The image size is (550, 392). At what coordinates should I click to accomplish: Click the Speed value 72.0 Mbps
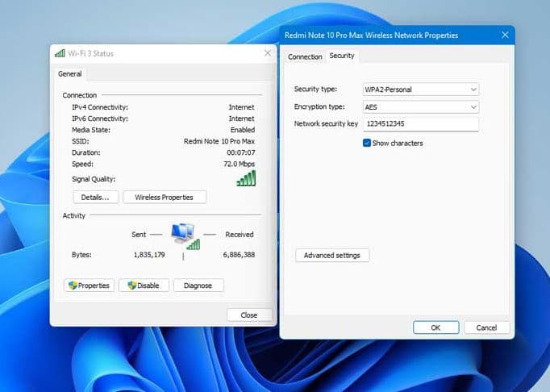tap(240, 164)
